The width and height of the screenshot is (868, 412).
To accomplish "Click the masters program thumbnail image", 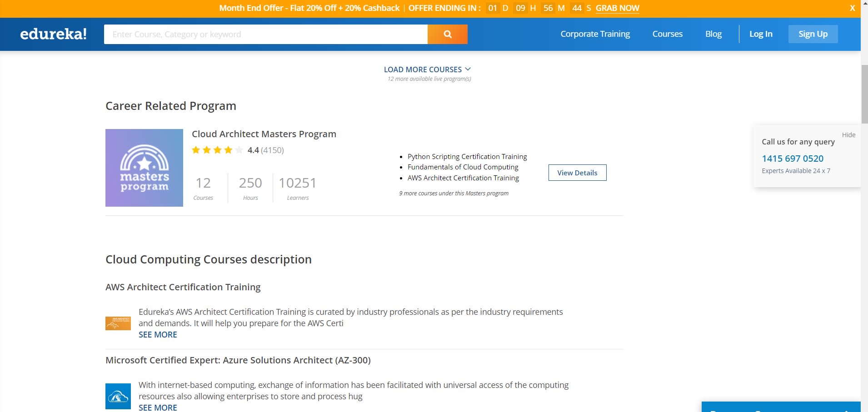I will (144, 168).
